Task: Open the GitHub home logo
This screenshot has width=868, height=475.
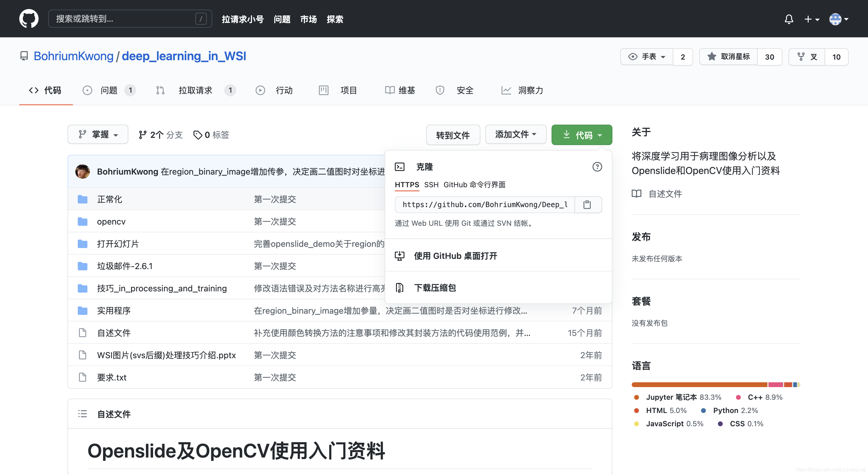Action: pos(29,19)
